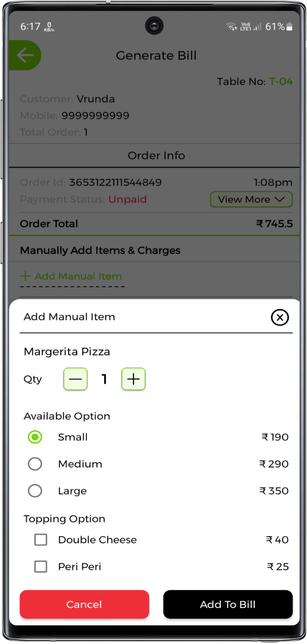Expand order details with View More
Image resolution: width=307 pixels, height=644 pixels.
[x=244, y=199]
